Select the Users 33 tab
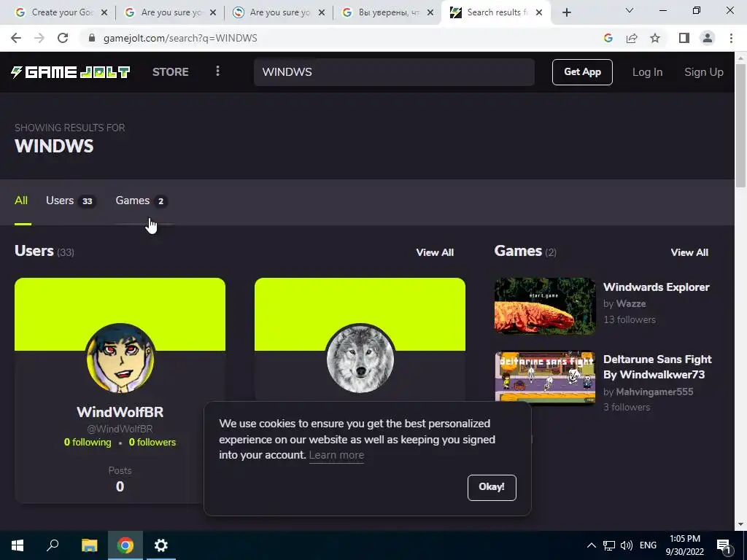 point(71,201)
